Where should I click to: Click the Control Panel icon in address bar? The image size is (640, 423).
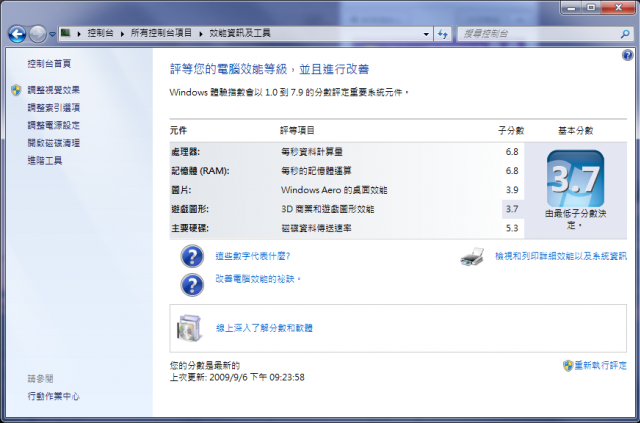pyautogui.click(x=66, y=33)
